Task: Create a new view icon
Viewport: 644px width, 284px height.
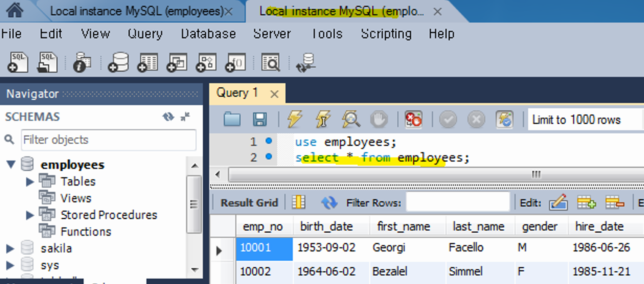Action: pos(176,62)
